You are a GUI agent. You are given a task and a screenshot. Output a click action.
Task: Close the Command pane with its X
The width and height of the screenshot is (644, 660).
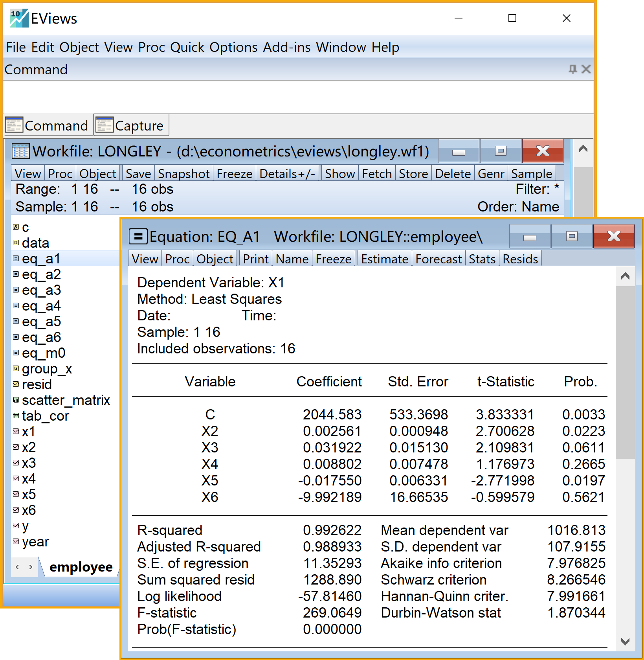[x=586, y=70]
